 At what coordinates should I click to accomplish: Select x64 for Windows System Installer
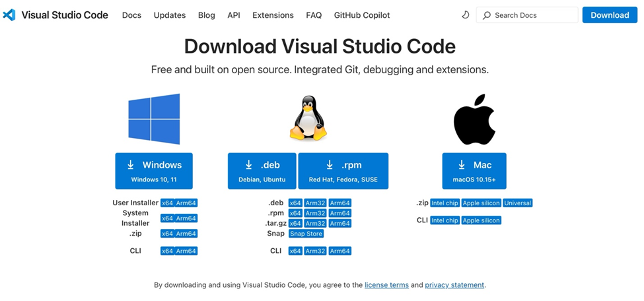tap(168, 218)
